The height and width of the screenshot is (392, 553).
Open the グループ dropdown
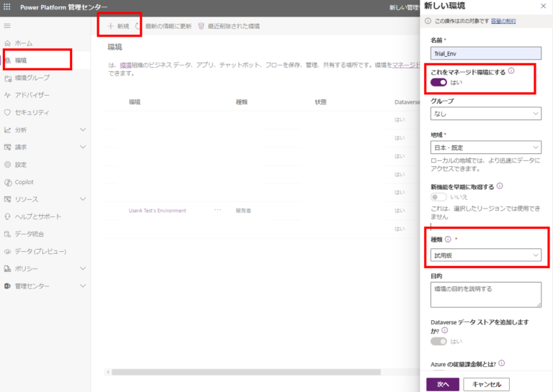pos(485,114)
